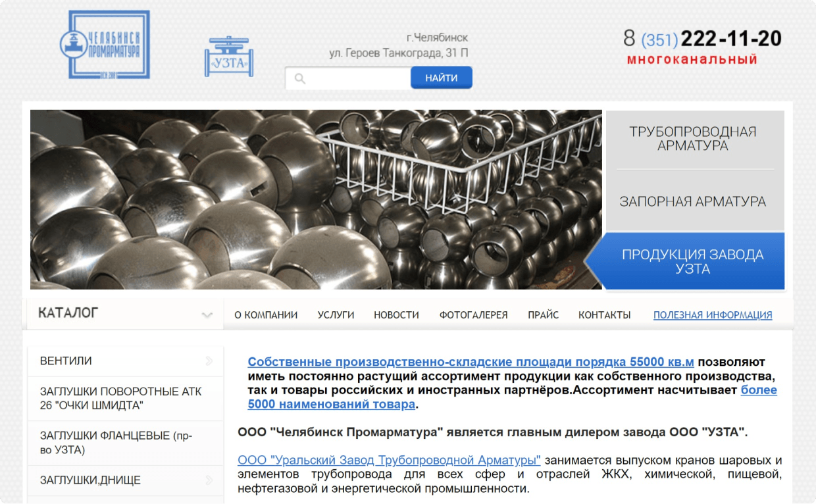Open the ЗАГЛУШКИ,ДНИЩЕ catalog category
The image size is (816, 504).
coord(125,480)
